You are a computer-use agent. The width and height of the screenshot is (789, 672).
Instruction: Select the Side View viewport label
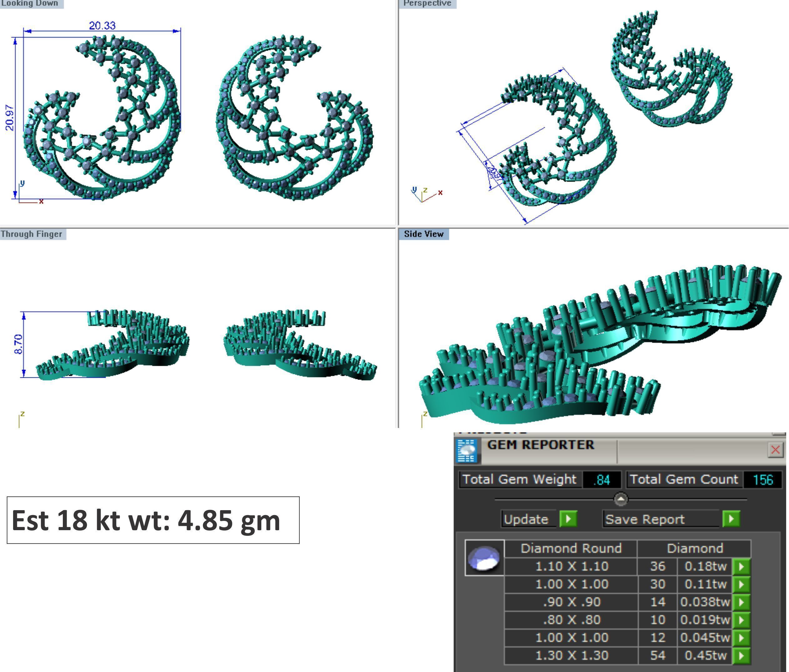tap(424, 234)
